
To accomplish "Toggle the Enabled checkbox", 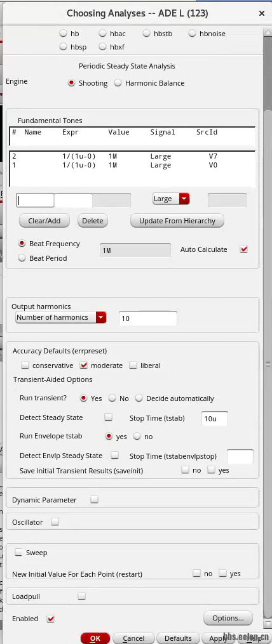I will click(51, 619).
